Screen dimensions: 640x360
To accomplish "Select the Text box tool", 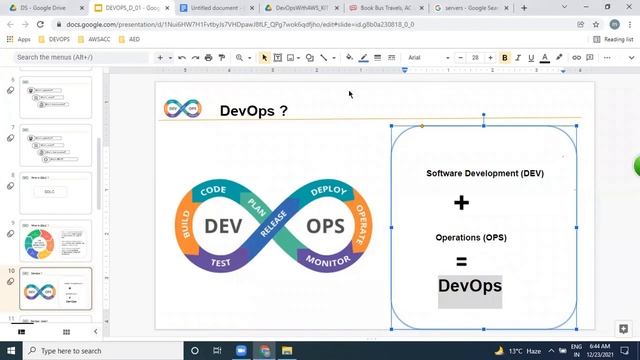I will [278, 58].
